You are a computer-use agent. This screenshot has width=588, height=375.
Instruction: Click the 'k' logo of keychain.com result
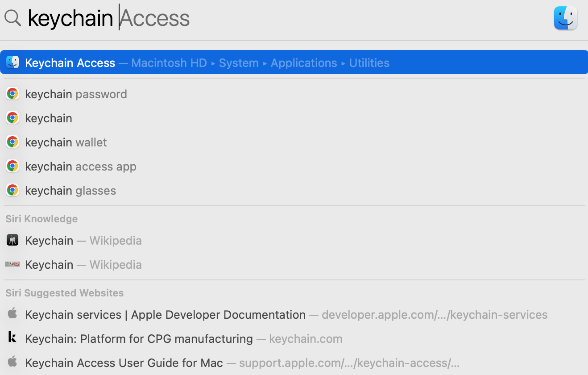[x=12, y=337]
